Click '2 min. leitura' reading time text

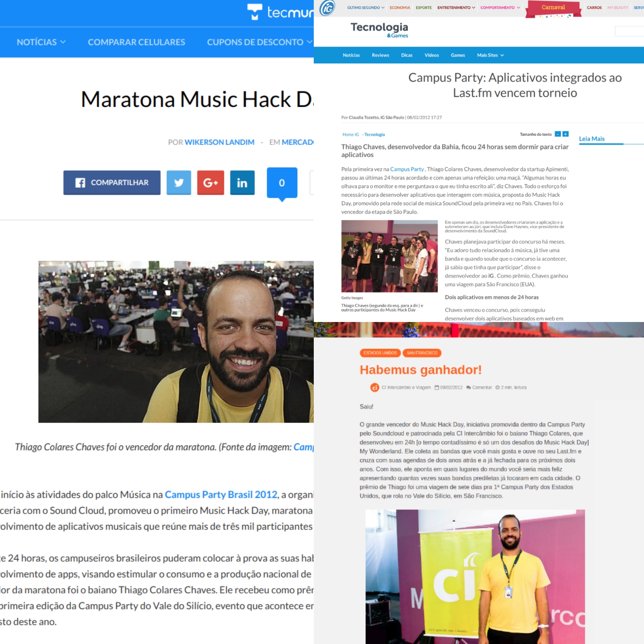pos(513,387)
